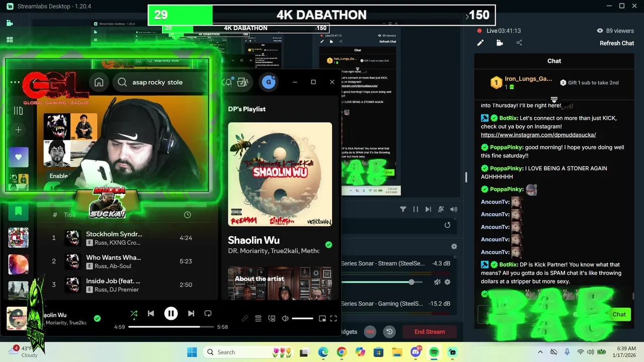The height and width of the screenshot is (362, 644).
Task: Edit stream info pencil icon
Action: pos(480,43)
